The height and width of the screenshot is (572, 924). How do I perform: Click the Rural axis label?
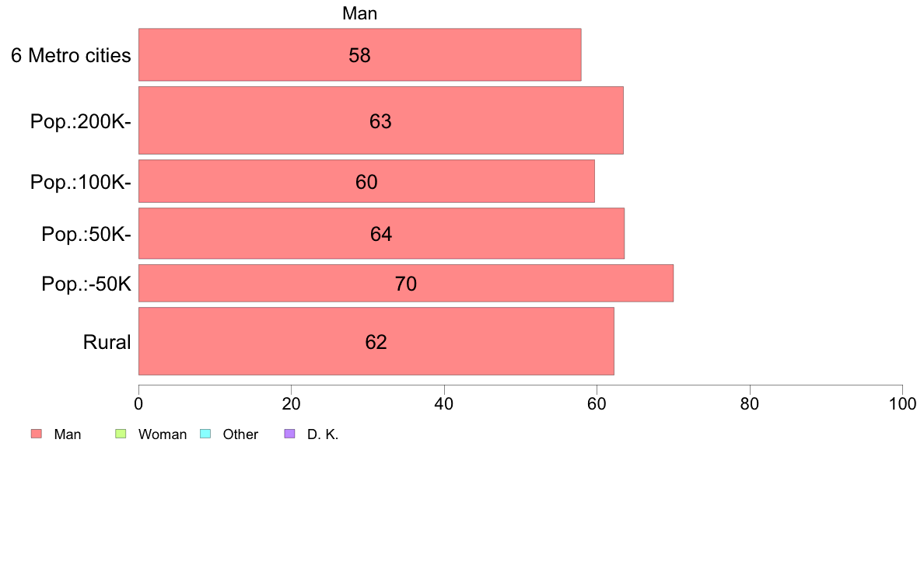tap(107, 342)
